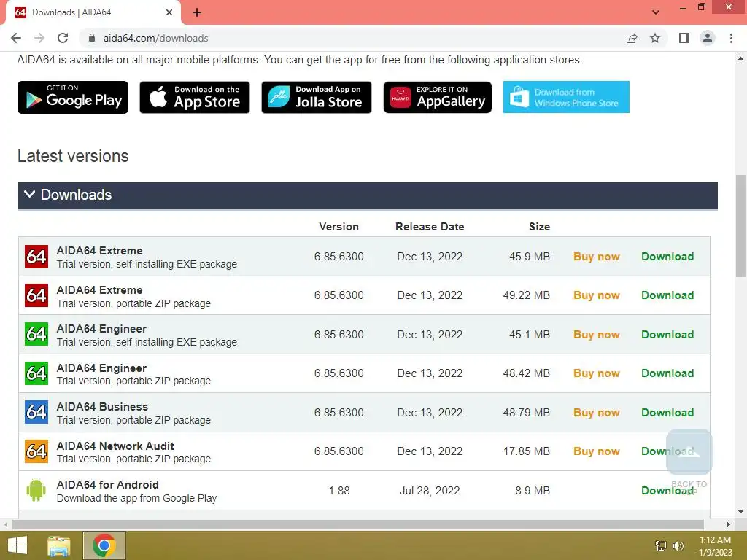Buy now AIDA64 Business
The height and width of the screenshot is (560, 747).
click(597, 413)
